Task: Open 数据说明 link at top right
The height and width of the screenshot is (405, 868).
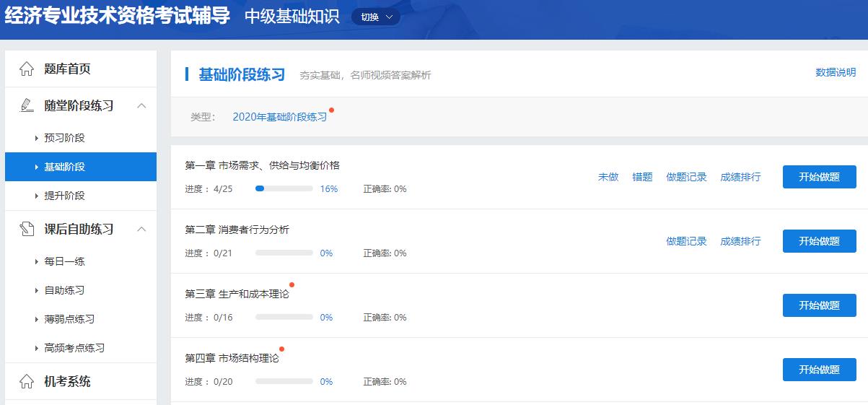Action: click(x=836, y=72)
